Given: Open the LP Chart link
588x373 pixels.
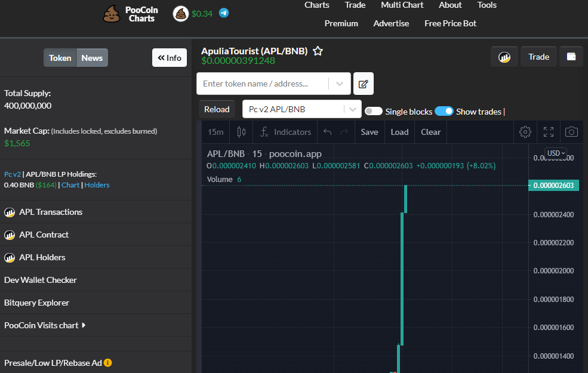Looking at the screenshot, I should point(70,185).
